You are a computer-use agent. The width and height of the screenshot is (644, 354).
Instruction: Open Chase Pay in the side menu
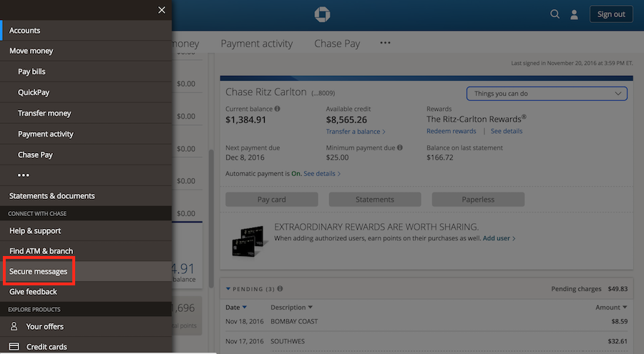pos(86,154)
